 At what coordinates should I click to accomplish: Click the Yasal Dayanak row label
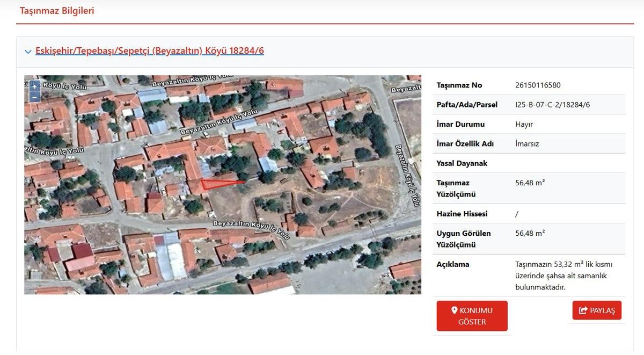coord(462,163)
